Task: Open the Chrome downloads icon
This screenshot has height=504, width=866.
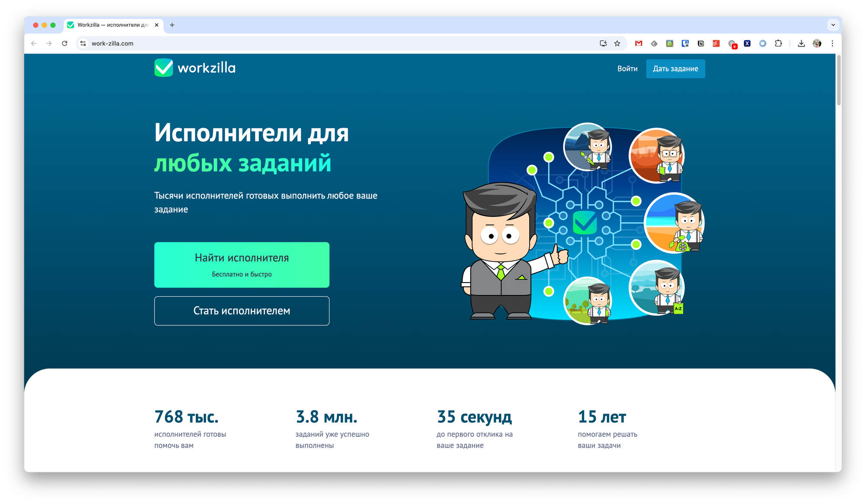Action: pyautogui.click(x=801, y=43)
